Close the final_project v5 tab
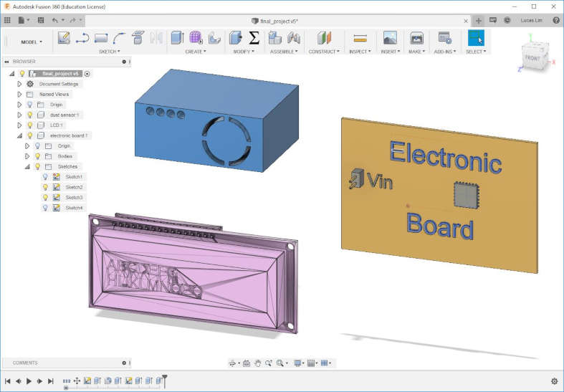This screenshot has width=564, height=392. click(466, 21)
